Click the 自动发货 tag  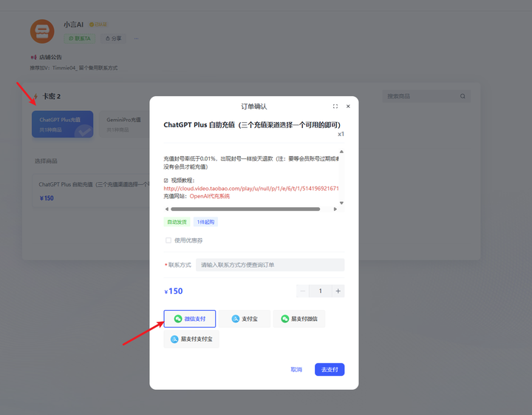coord(177,222)
